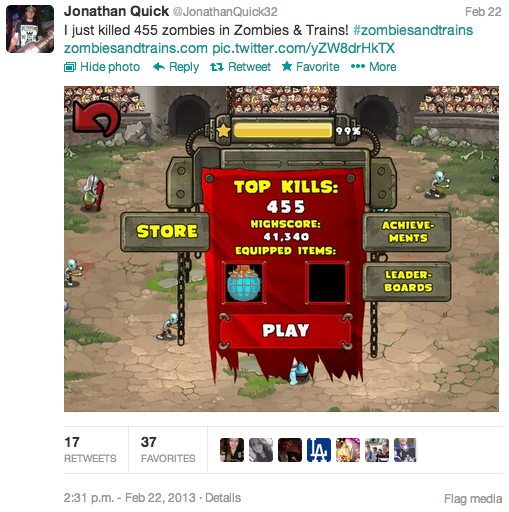Viewport: 509px width, 512px height.
Task: Click Jonathan Quick's profile picture
Action: coord(30,29)
